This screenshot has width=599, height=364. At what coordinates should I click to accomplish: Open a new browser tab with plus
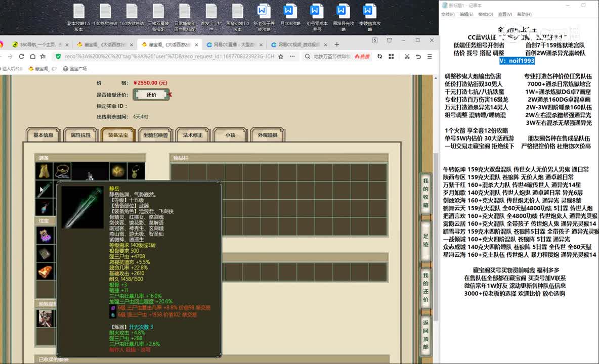pyautogui.click(x=336, y=44)
